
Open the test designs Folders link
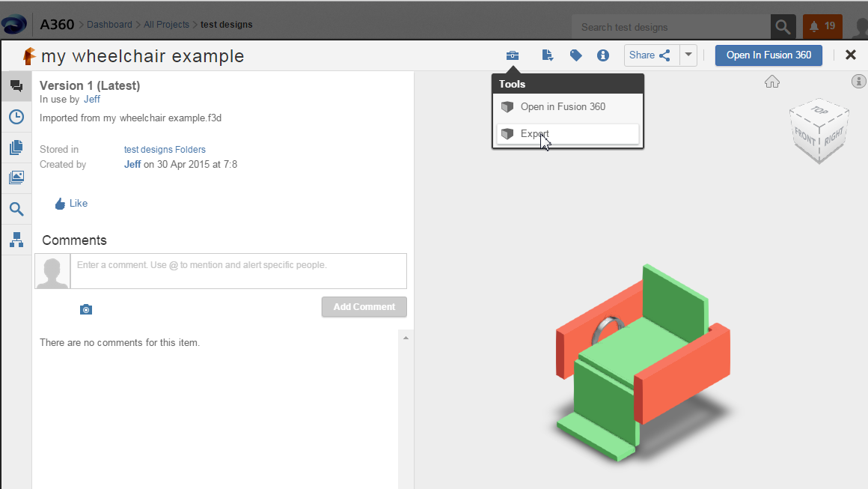165,150
